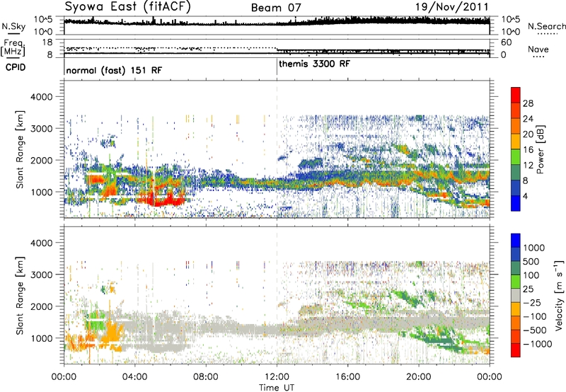Click the 'CPID' row label
566x392 pixels.
coord(16,67)
